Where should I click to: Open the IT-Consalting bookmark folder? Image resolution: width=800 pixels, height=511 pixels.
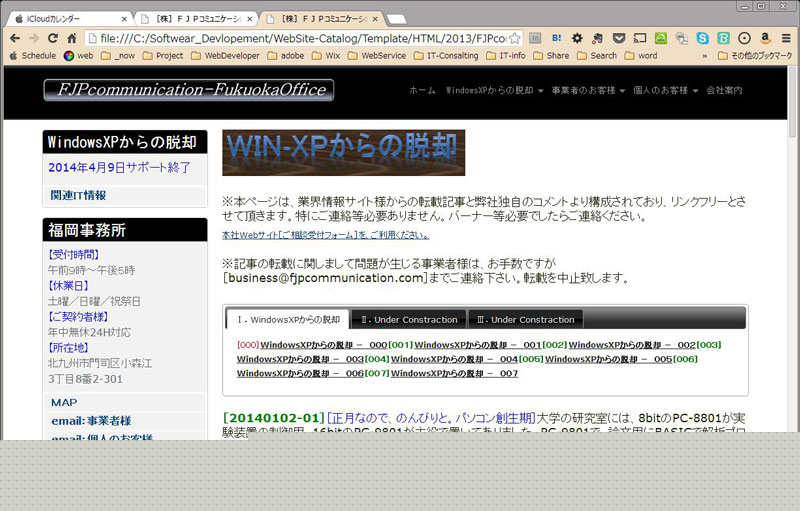tap(446, 56)
